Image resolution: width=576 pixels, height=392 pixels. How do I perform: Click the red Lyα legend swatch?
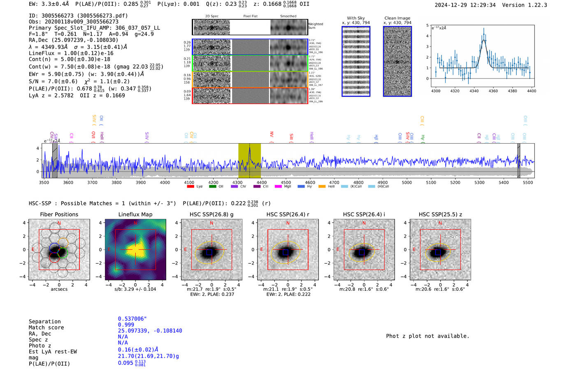pyautogui.click(x=190, y=186)
